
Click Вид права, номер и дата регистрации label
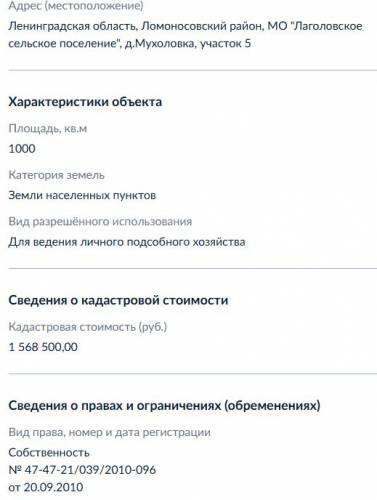(109, 432)
